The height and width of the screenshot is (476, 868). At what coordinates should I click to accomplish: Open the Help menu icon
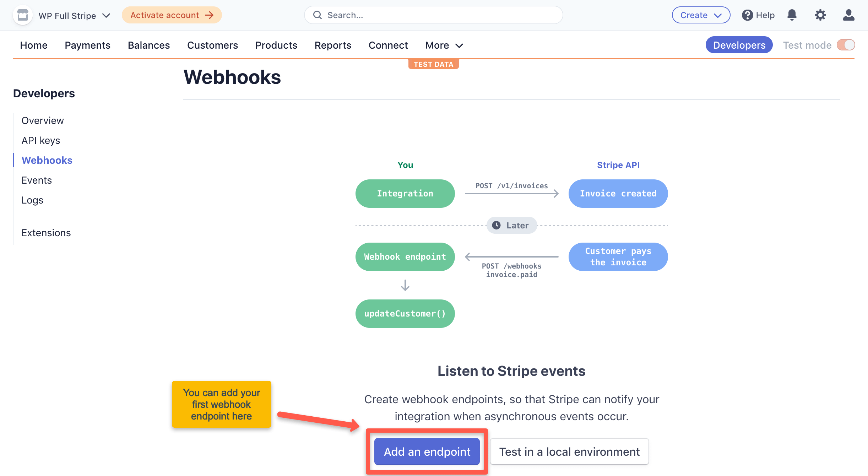[x=747, y=15]
